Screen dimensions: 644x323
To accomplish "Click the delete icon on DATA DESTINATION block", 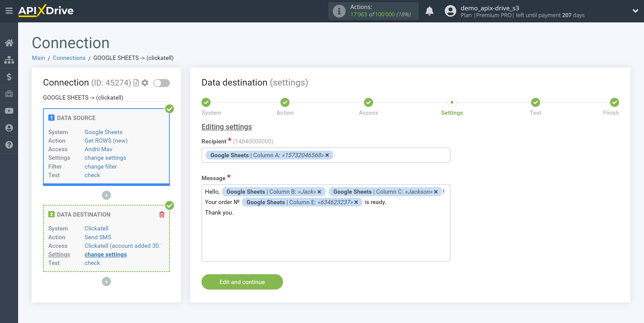I will (x=162, y=215).
